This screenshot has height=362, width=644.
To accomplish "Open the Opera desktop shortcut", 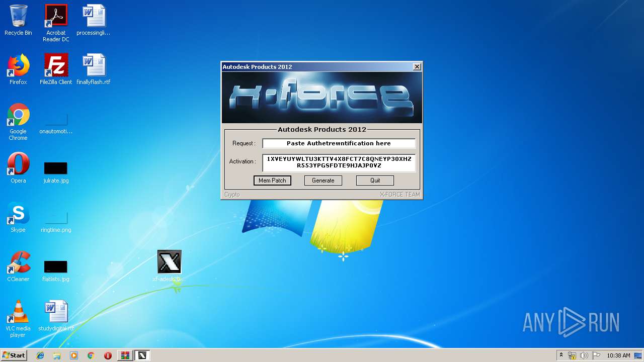I will pyautogui.click(x=18, y=168).
